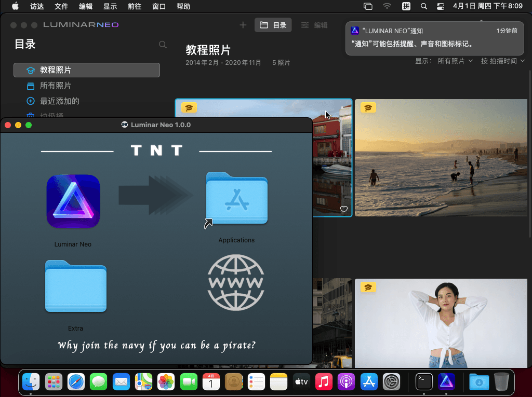Open FaceTime from the Dock
Viewport: 532px width, 397px height.
(189, 382)
